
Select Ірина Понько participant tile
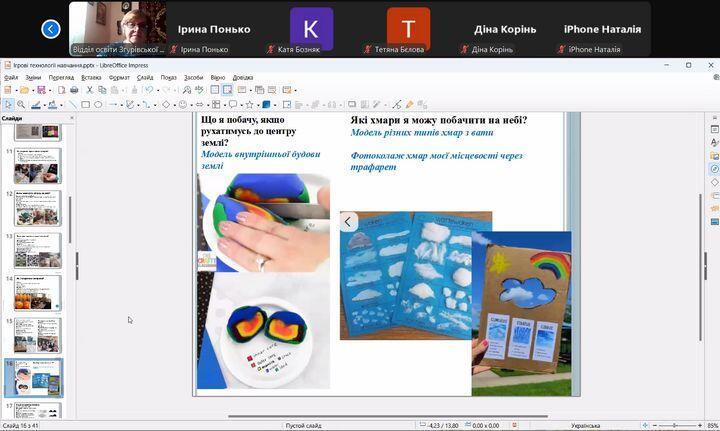point(214,29)
